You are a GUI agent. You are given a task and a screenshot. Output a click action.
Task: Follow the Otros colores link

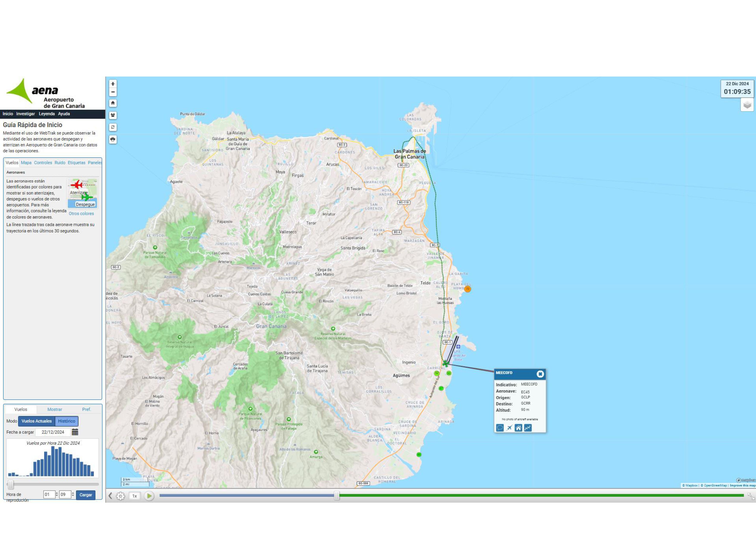pyautogui.click(x=81, y=213)
